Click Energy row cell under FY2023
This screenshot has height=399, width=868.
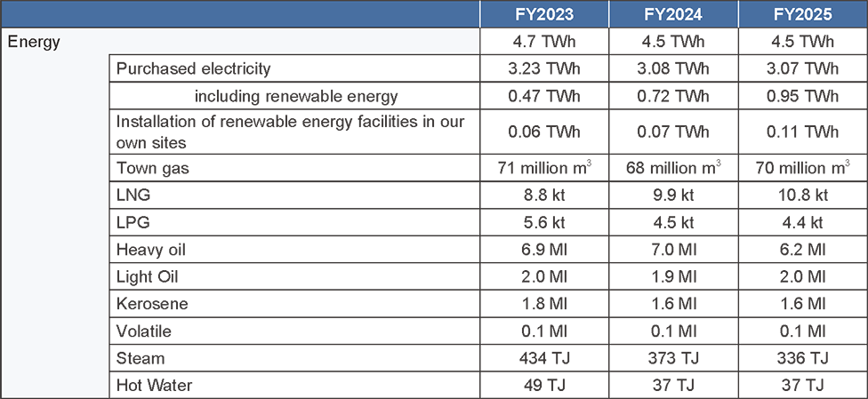point(544,41)
